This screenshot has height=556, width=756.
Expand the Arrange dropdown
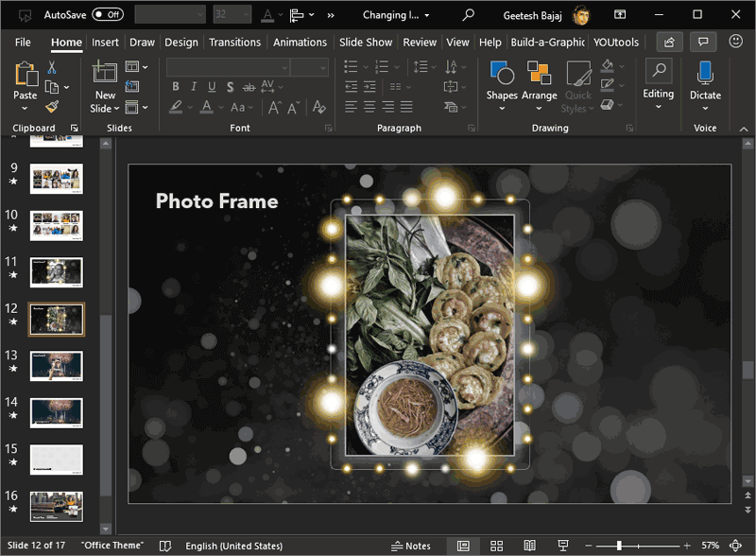(x=539, y=95)
